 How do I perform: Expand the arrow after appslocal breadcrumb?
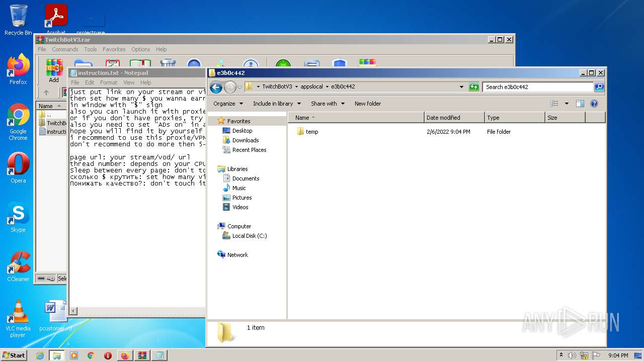327,86
